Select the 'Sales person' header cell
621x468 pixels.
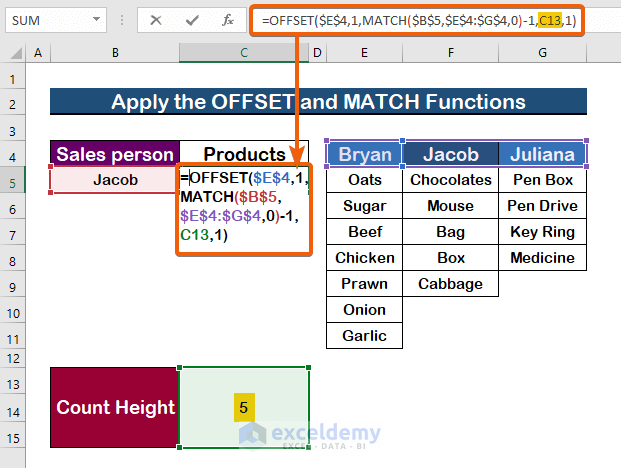115,154
